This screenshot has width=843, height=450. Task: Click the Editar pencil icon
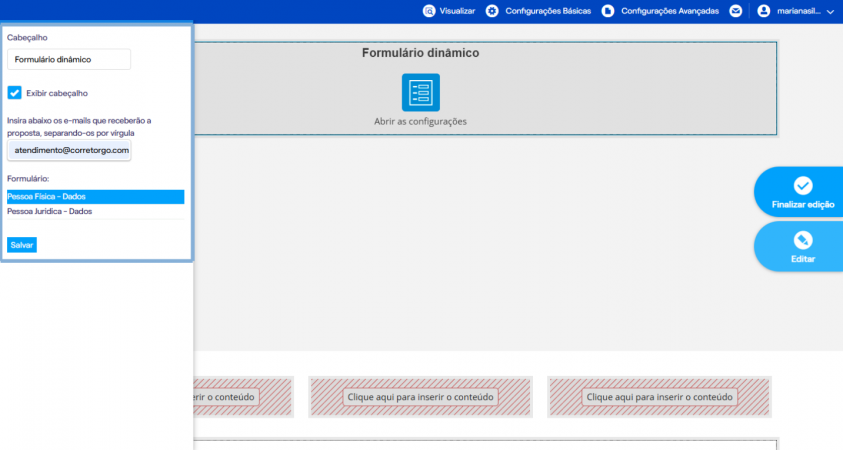[803, 240]
